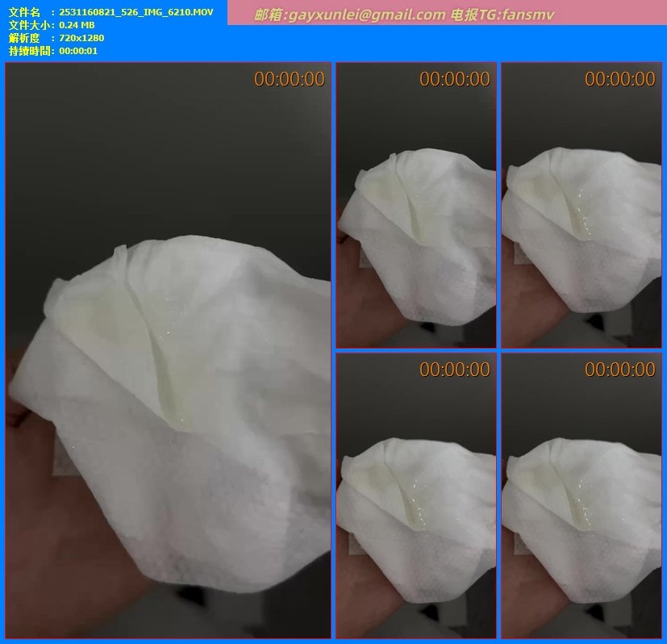Click the timestamp on bottom-middle thumbnail
This screenshot has height=644, width=667.
coord(454,370)
